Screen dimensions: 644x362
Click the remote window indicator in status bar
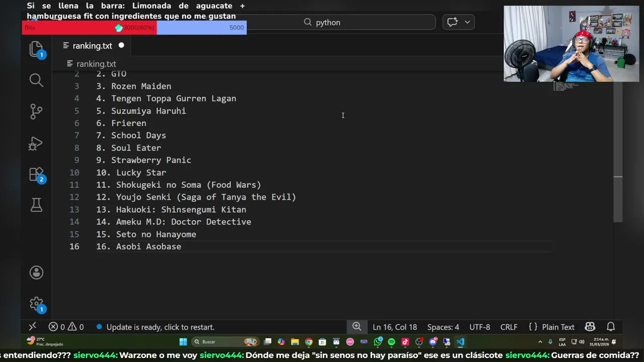(x=32, y=327)
